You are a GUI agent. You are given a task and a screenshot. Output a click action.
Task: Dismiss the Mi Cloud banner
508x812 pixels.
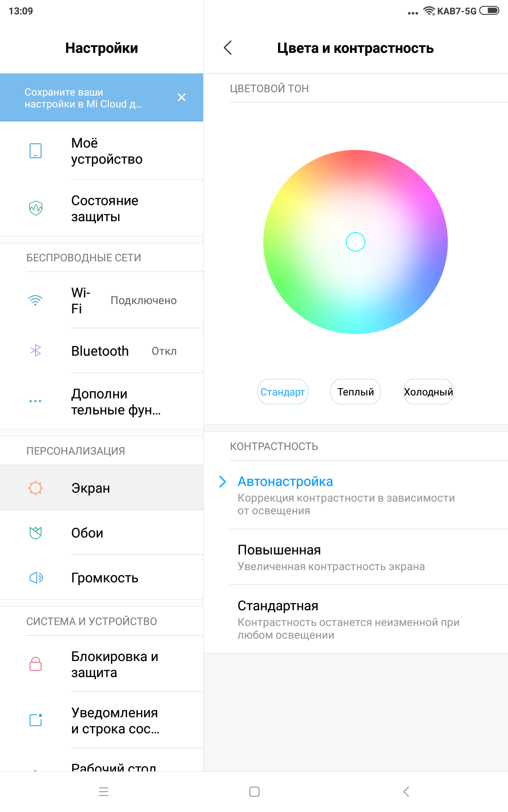click(182, 98)
